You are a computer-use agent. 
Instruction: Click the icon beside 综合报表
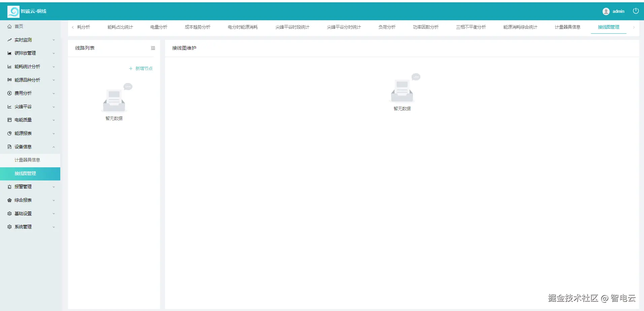9,200
